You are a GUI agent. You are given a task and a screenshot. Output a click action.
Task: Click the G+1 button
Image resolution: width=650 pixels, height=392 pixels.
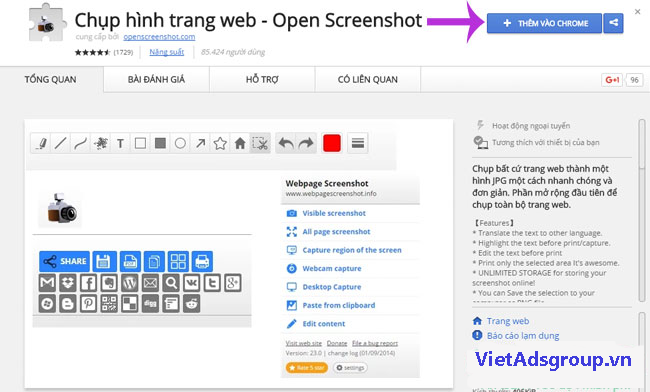click(612, 80)
